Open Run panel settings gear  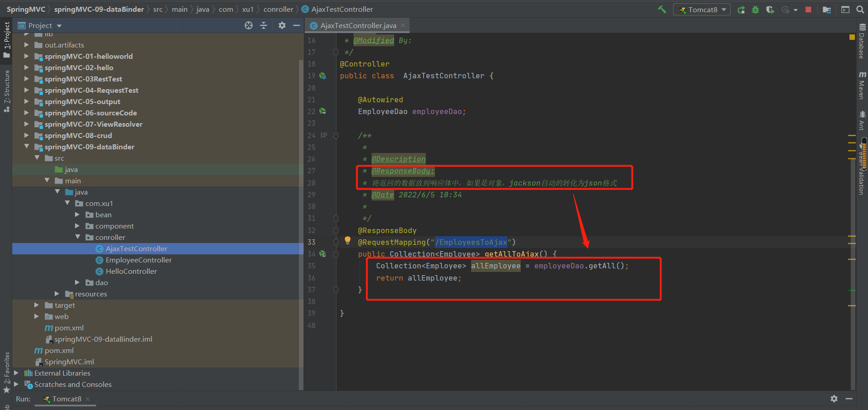tap(834, 399)
